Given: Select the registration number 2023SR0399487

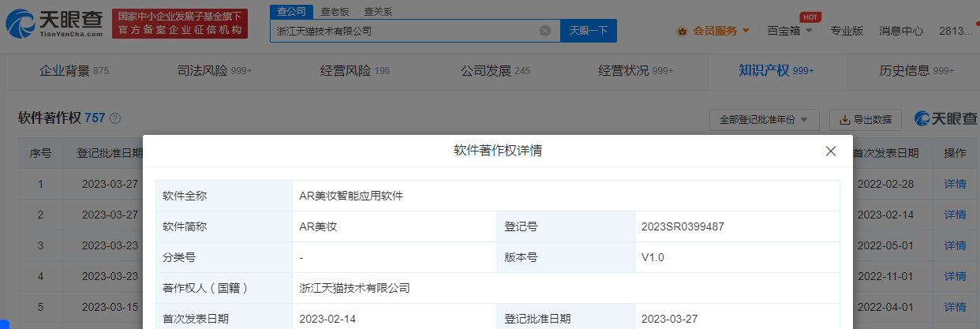Looking at the screenshot, I should [x=683, y=226].
